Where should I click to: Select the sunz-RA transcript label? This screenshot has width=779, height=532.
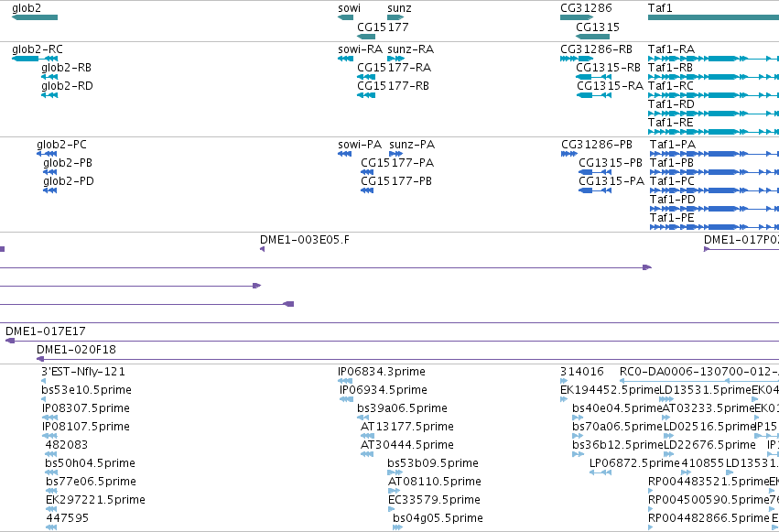click(x=410, y=49)
